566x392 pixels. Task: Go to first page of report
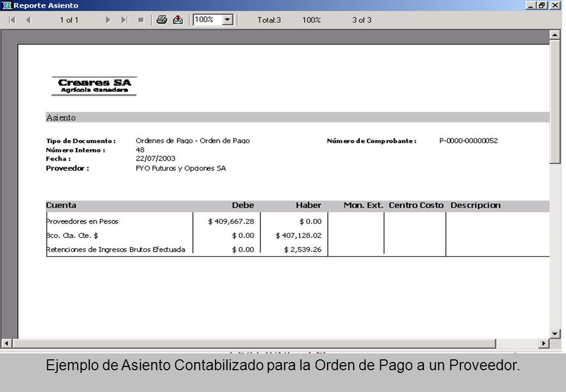click(x=12, y=20)
